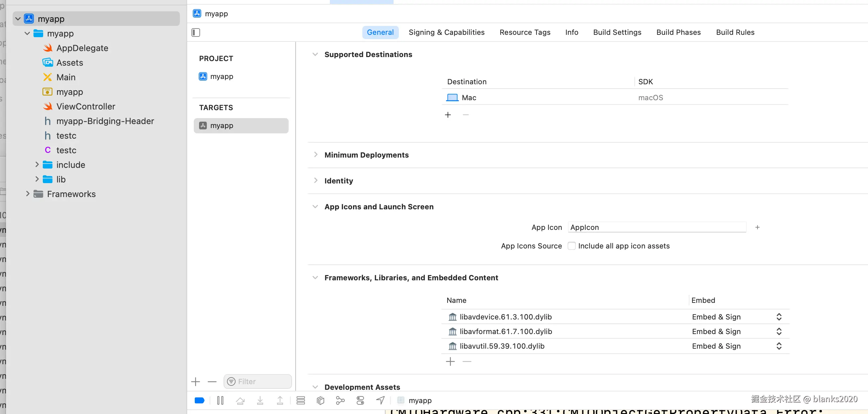Add a framework with plus button
Image resolution: width=868 pixels, height=414 pixels.
(450, 362)
